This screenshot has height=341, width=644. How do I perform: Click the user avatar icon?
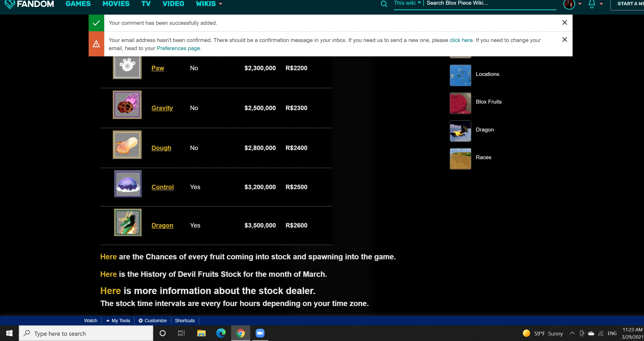[x=569, y=4]
